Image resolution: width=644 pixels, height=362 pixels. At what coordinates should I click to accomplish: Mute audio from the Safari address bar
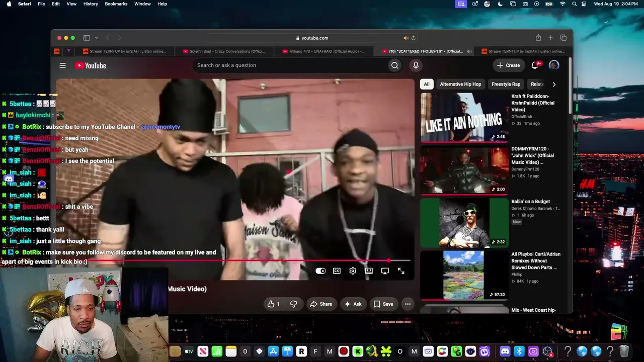(406, 38)
